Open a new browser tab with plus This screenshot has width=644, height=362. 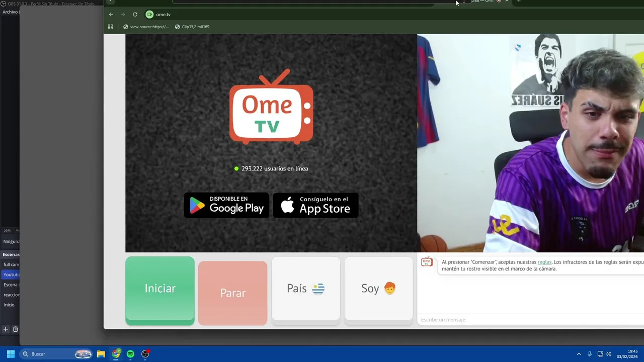pyautogui.click(x=519, y=1)
